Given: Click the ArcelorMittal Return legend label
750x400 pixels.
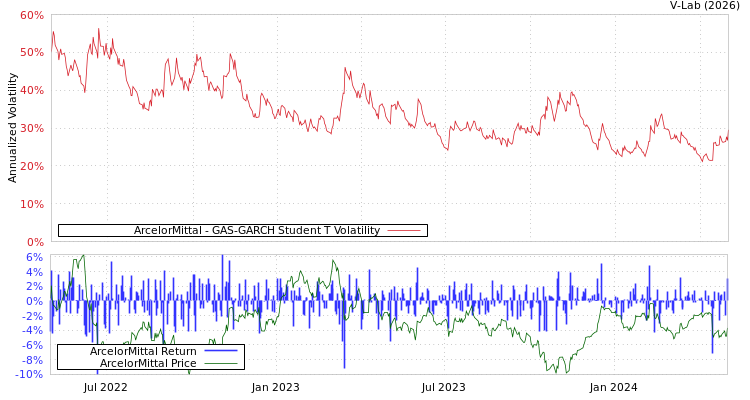Looking at the screenshot, I should tap(143, 351).
